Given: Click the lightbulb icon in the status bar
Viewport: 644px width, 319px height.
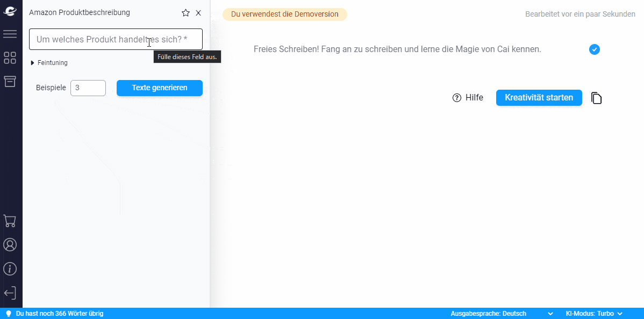Looking at the screenshot, I should (8, 314).
